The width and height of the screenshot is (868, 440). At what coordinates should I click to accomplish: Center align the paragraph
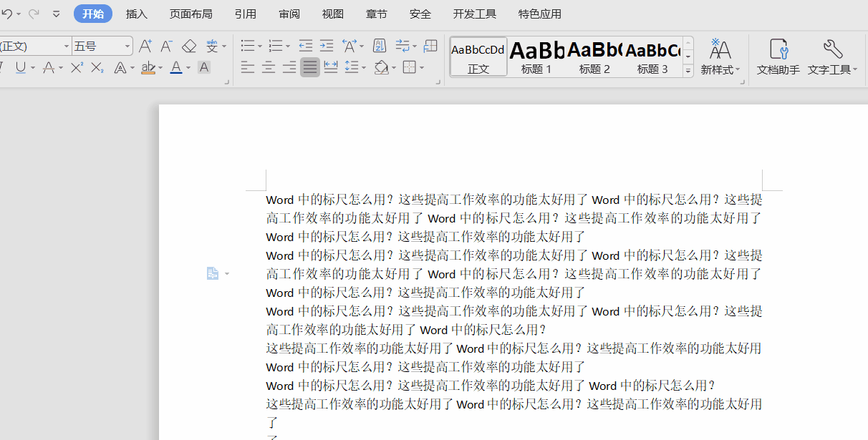click(x=269, y=67)
